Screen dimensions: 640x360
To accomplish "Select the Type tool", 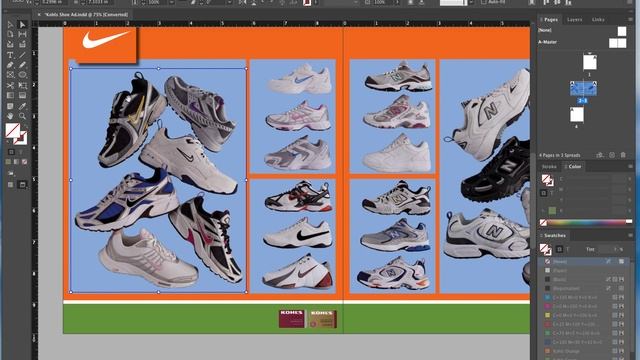I will click(10, 55).
